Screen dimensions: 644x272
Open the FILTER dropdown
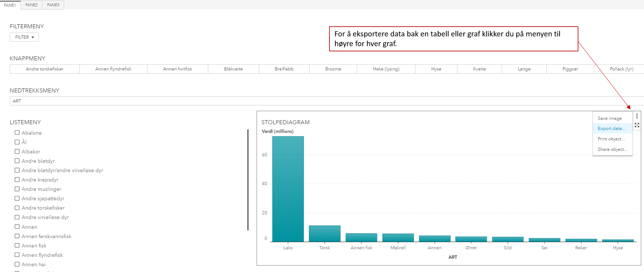24,37
